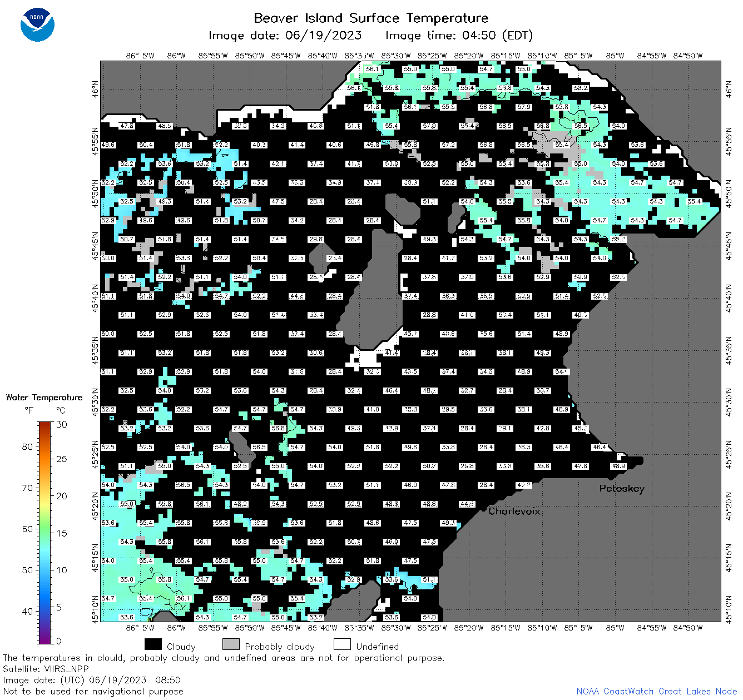Click the NOAA logo emblem
743x700 pixels.
[37, 25]
